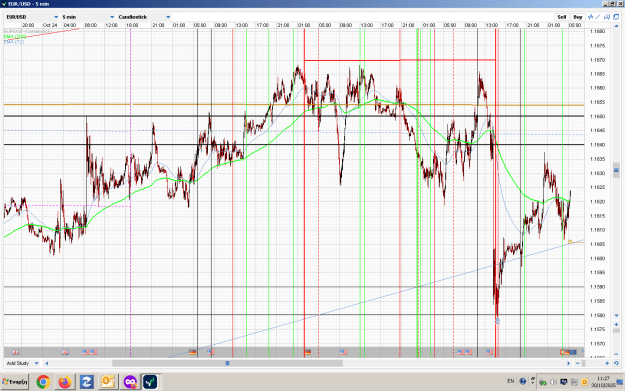Image resolution: width=625 pixels, height=391 pixels.
Task: Click the 1.1670 price axis label
Action: coord(597,60)
